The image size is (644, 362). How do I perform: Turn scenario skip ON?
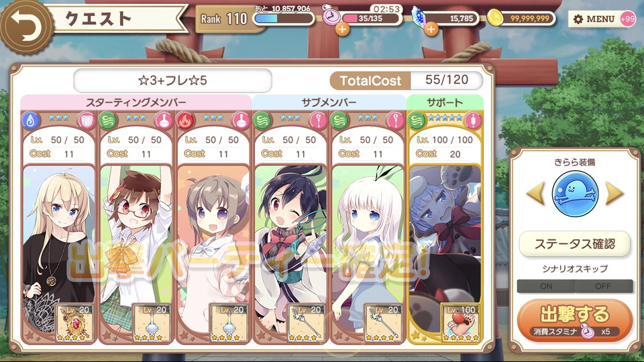(546, 286)
